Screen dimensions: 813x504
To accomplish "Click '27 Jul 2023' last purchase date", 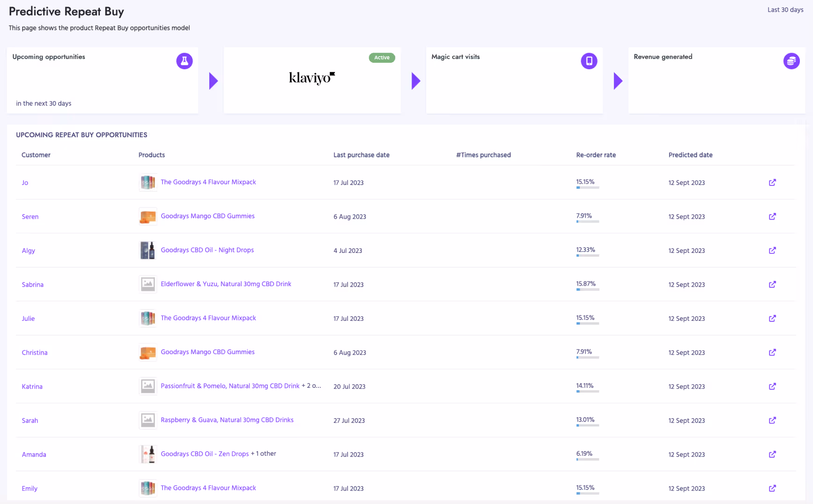I will (x=349, y=421).
